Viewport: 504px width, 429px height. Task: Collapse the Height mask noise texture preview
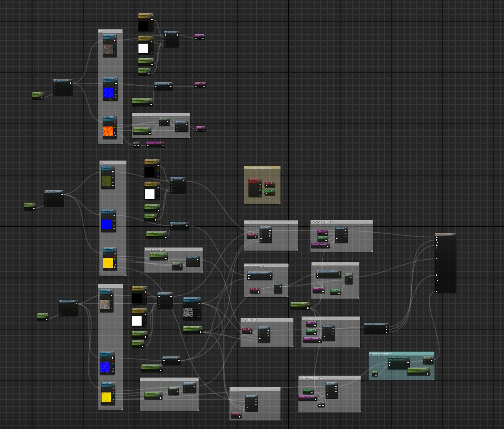click(192, 319)
